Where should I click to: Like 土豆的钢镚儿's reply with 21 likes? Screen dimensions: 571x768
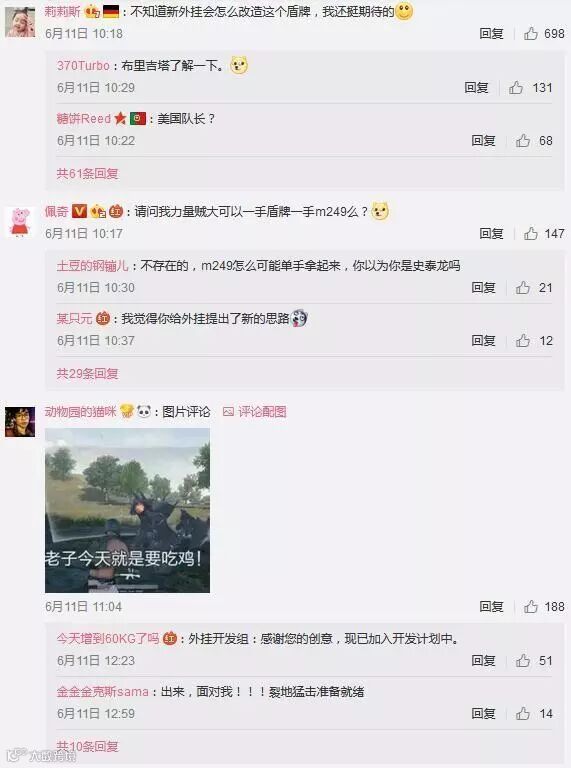(523, 288)
